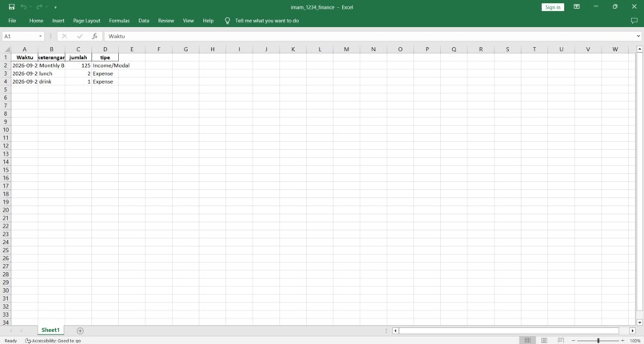Select the Expense cell in row 3

coord(105,73)
